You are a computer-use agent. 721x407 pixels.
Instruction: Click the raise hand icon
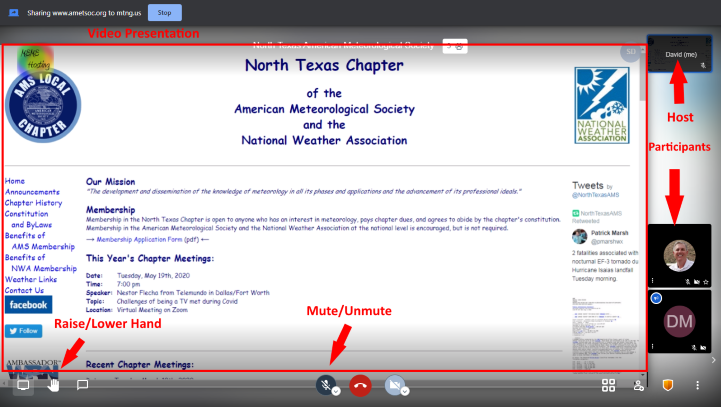point(53,385)
